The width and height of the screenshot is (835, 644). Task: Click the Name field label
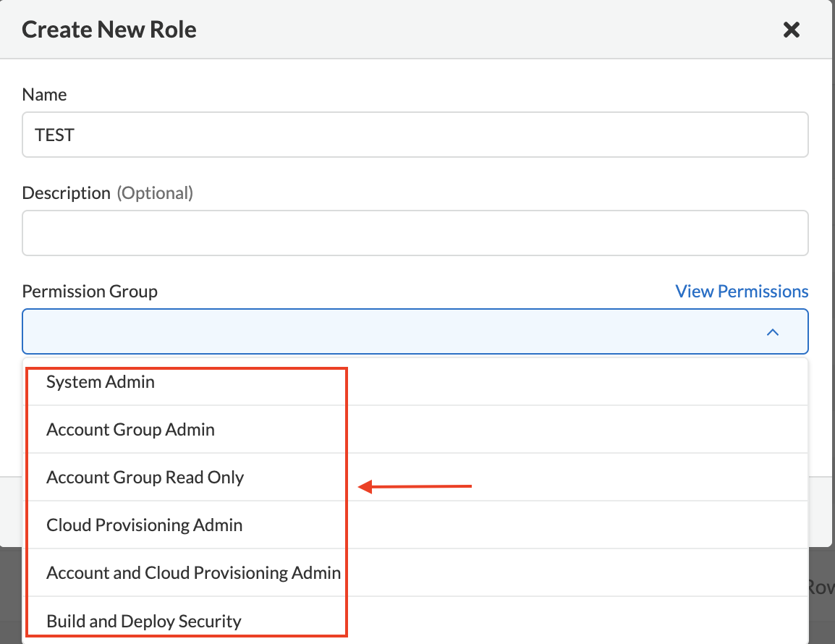(x=44, y=95)
